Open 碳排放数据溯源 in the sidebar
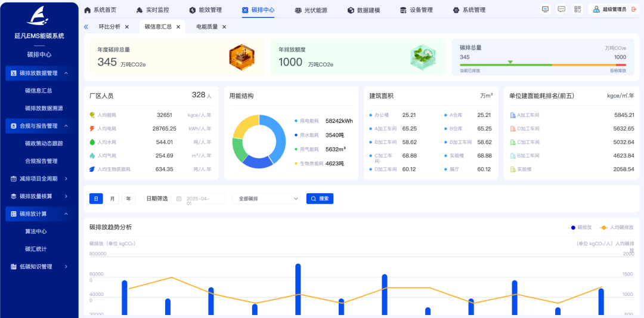Image resolution: width=644 pixels, height=318 pixels. pyautogui.click(x=44, y=108)
